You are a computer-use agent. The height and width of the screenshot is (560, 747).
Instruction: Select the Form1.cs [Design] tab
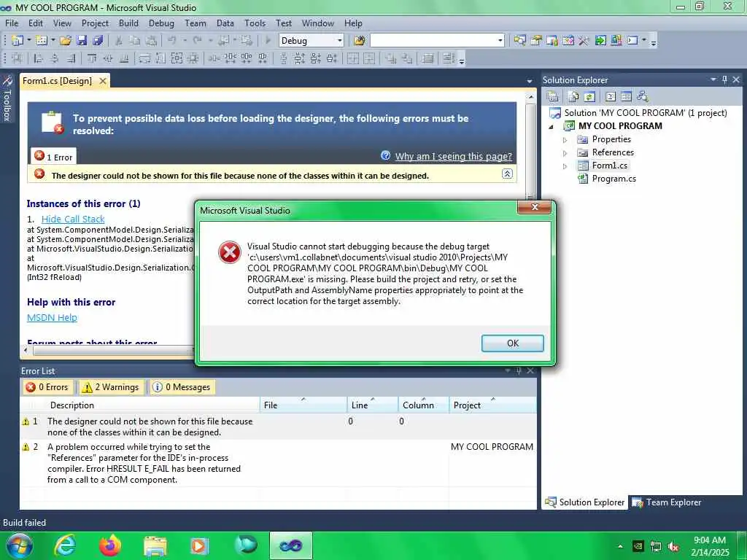tap(57, 80)
